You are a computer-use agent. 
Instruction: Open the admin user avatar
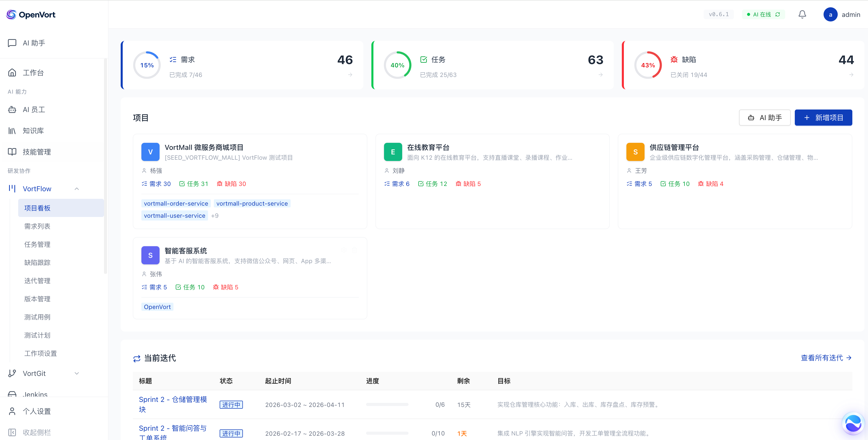click(x=830, y=14)
